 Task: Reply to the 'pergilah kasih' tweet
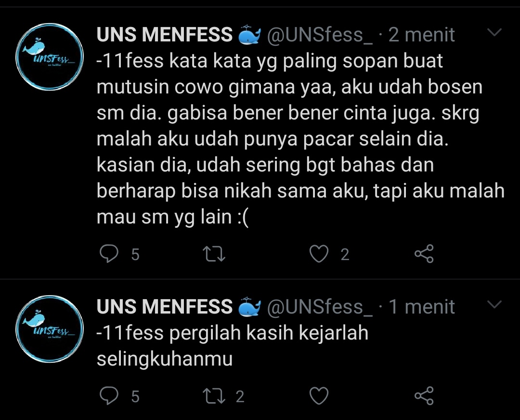pyautogui.click(x=109, y=396)
